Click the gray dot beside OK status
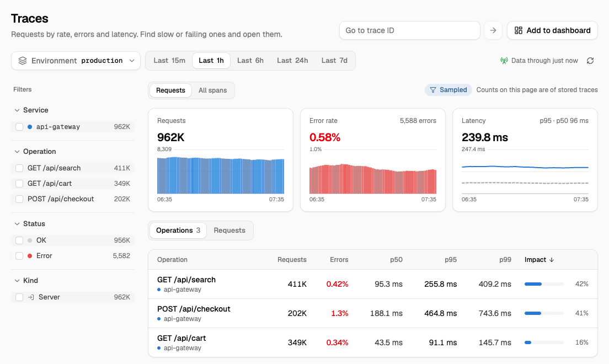 30,240
